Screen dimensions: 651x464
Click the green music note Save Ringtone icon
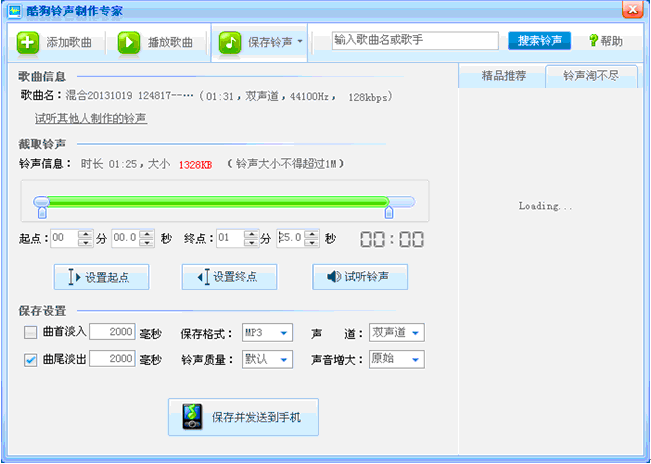coord(230,43)
